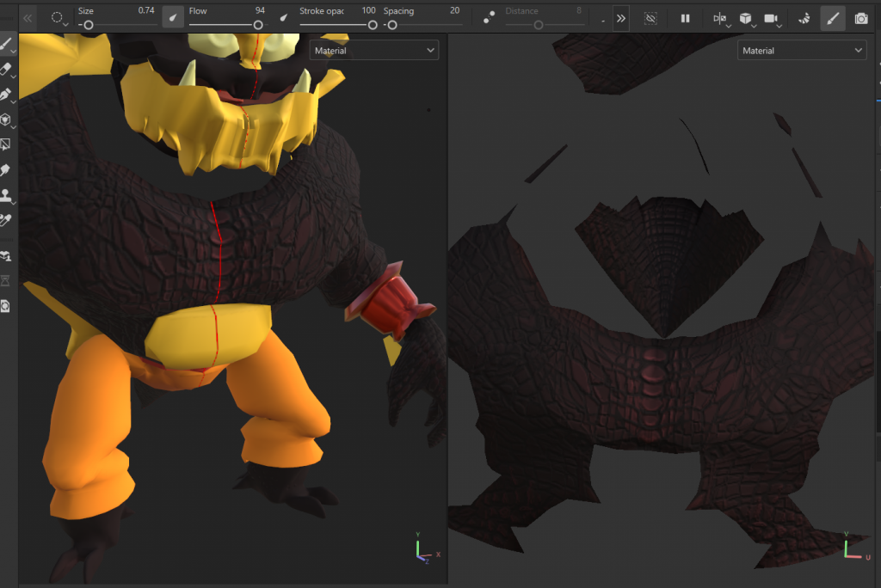Open the Bake mesh maps icon
The height and width of the screenshot is (588, 881).
[6, 256]
